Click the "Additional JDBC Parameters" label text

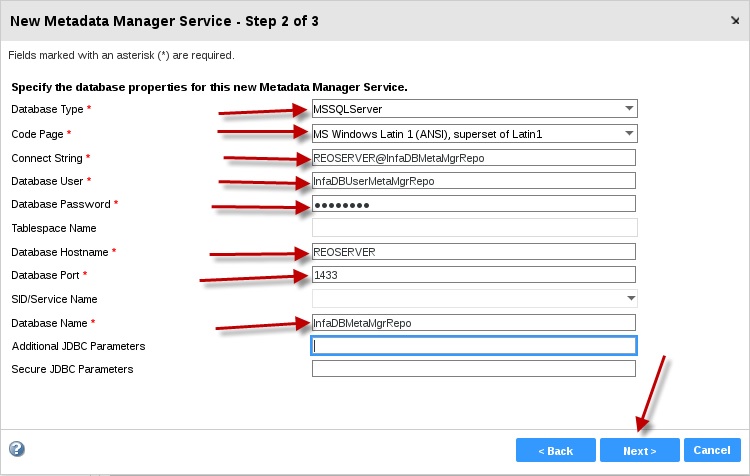pyautogui.click(x=78, y=346)
